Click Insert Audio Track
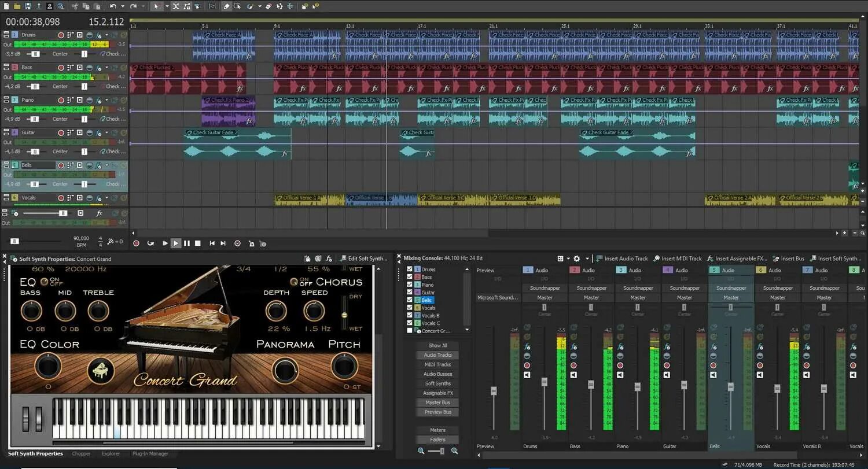This screenshot has height=469, width=868. (622, 258)
